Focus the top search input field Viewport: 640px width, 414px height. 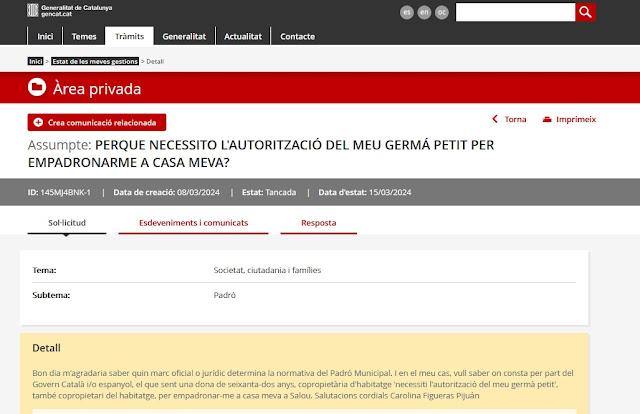[x=516, y=12]
